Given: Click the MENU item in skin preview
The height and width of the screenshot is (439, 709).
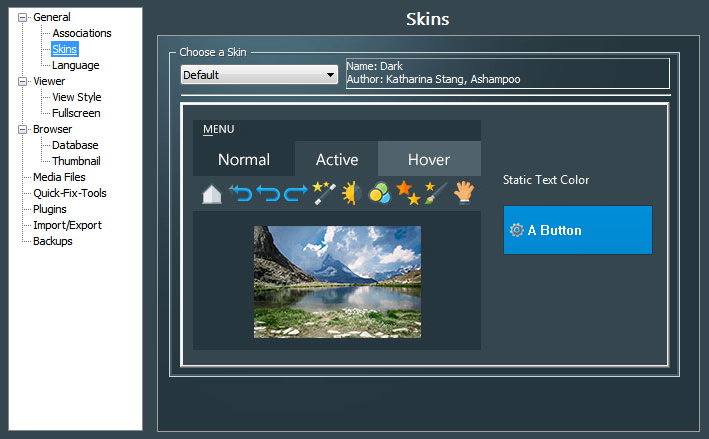Looking at the screenshot, I should (x=218, y=129).
